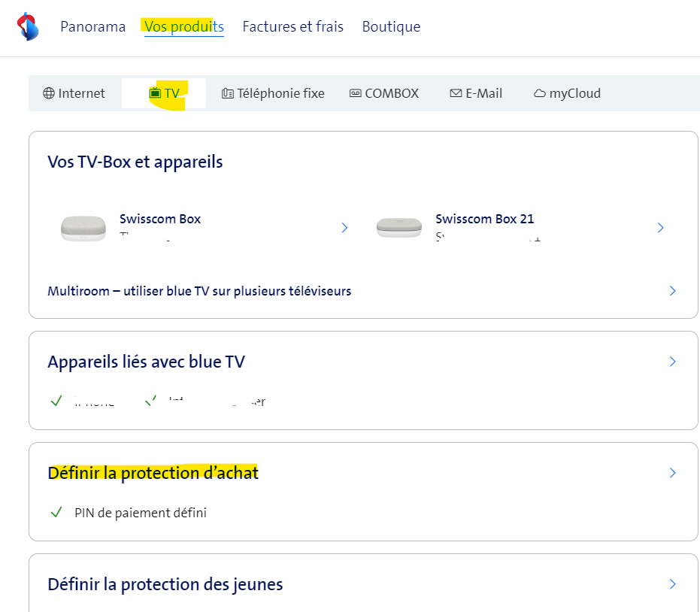Click the COMBOX voicemail icon
Viewport: 700px width, 612px height.
pyautogui.click(x=356, y=94)
